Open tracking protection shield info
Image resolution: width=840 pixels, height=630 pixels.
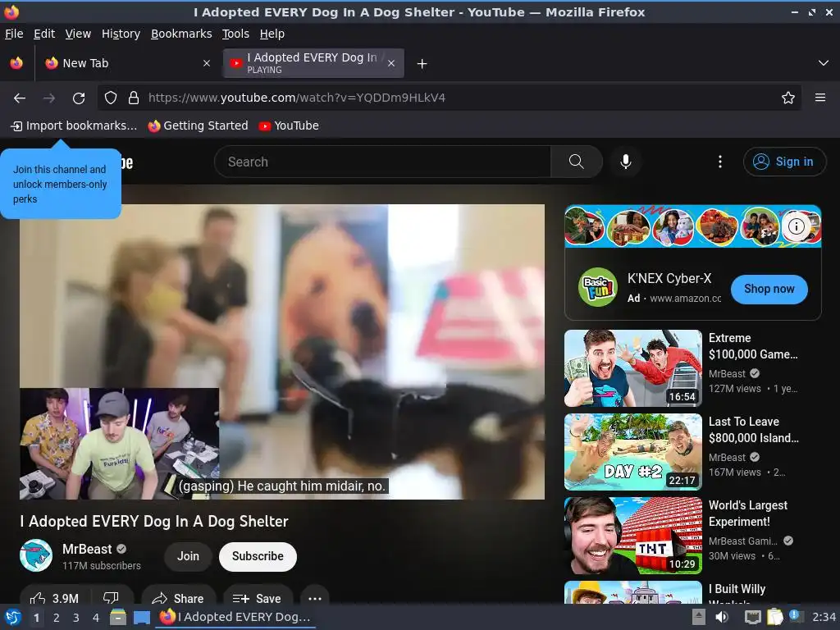111,98
